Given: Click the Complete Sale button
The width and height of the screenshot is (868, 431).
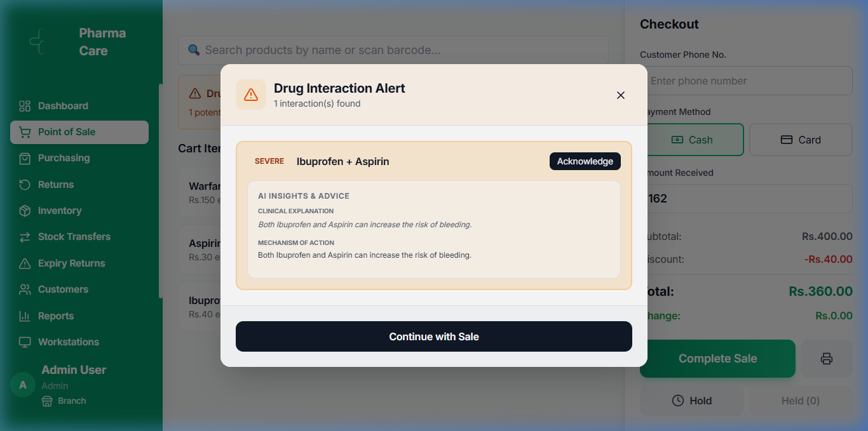Looking at the screenshot, I should tap(717, 359).
